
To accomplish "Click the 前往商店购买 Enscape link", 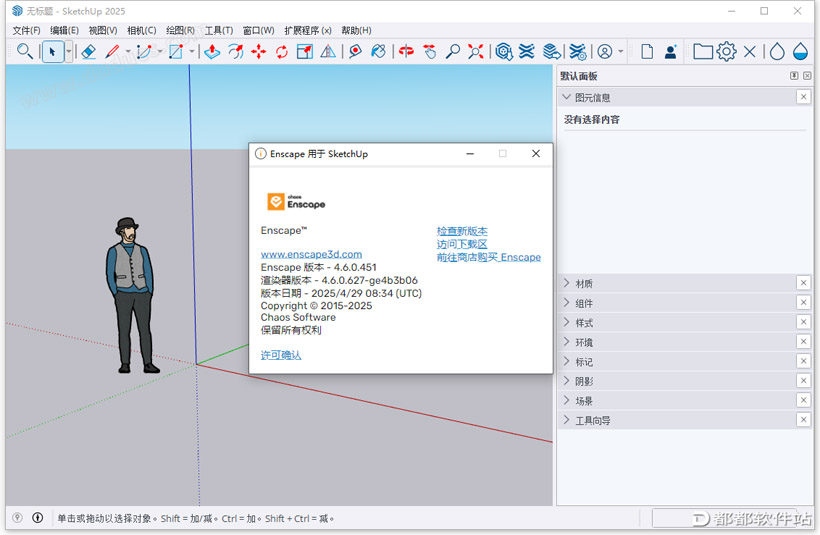I will [488, 257].
